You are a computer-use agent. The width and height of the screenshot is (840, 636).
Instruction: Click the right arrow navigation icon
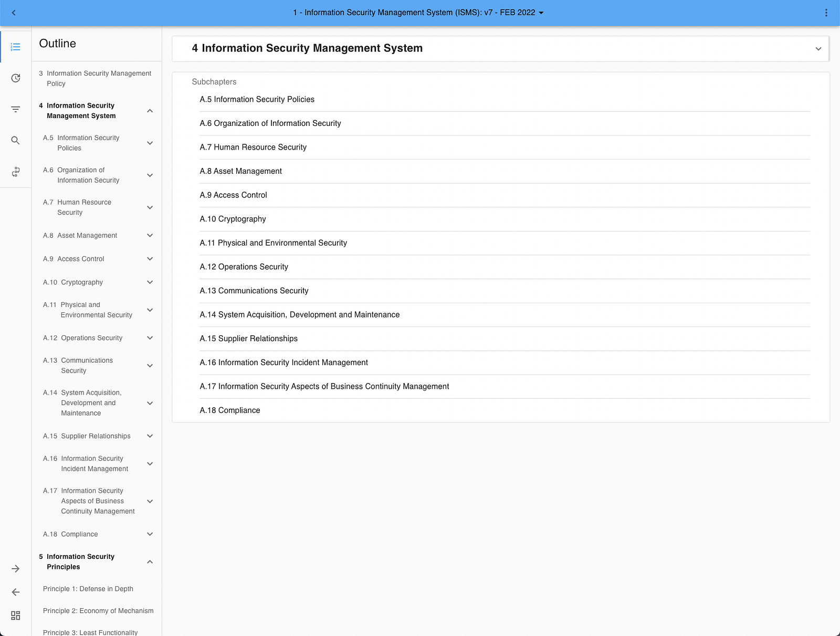point(16,569)
